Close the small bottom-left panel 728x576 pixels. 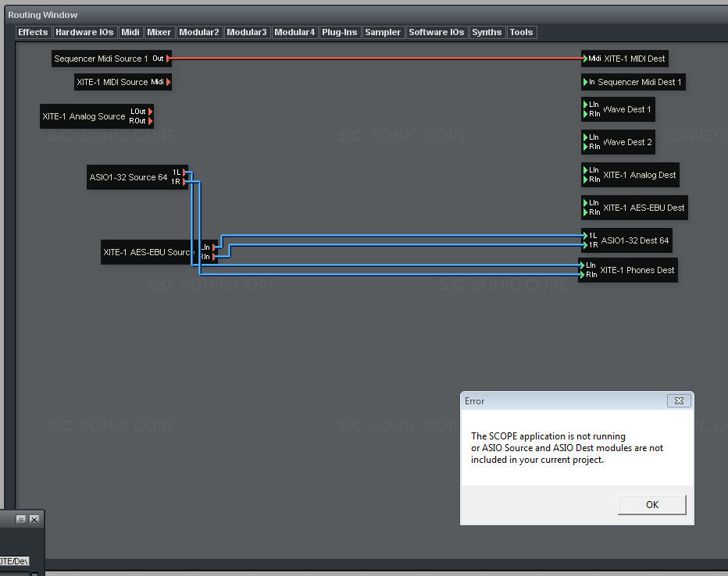point(34,520)
